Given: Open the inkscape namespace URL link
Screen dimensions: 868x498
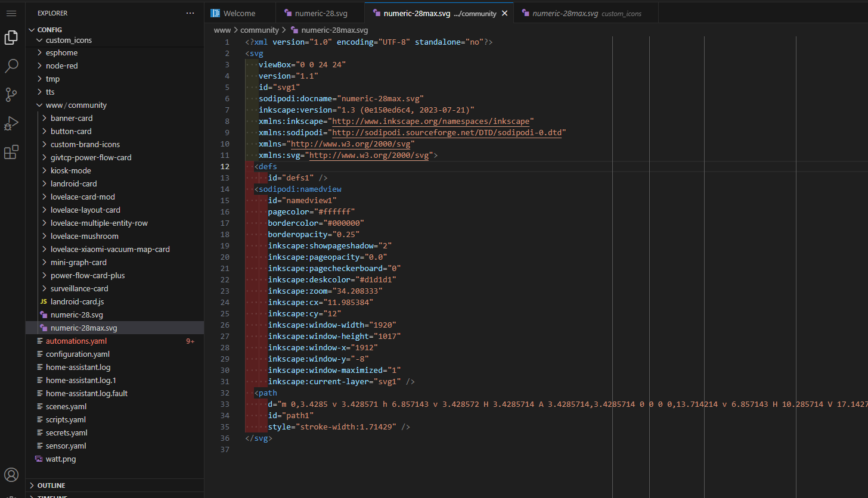Looking at the screenshot, I should click(x=432, y=121).
